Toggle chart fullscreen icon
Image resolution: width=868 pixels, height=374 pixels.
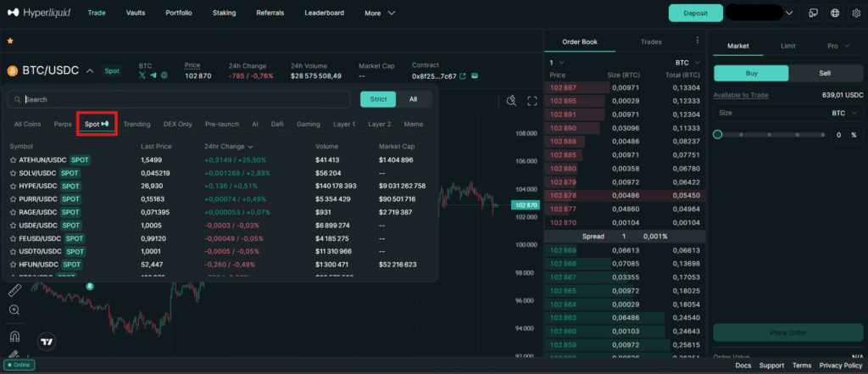[x=532, y=100]
